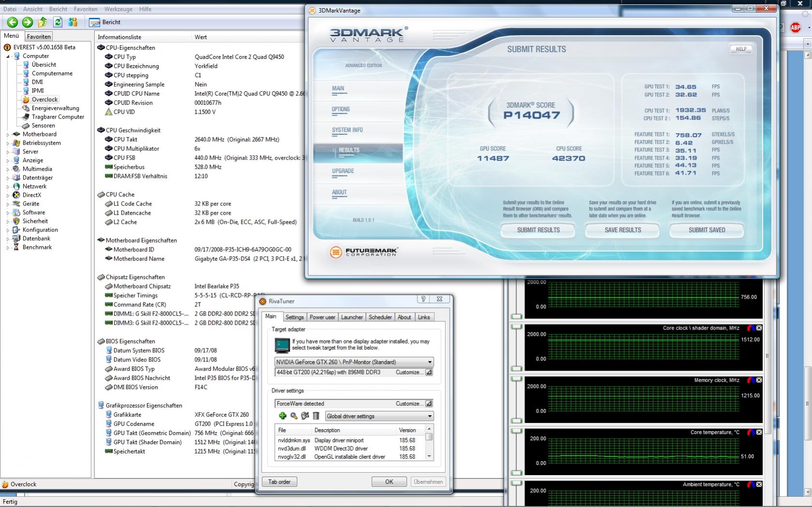The image size is (812, 507).
Task: Click the HELP button in 3DMark Vantage
Action: (741, 49)
